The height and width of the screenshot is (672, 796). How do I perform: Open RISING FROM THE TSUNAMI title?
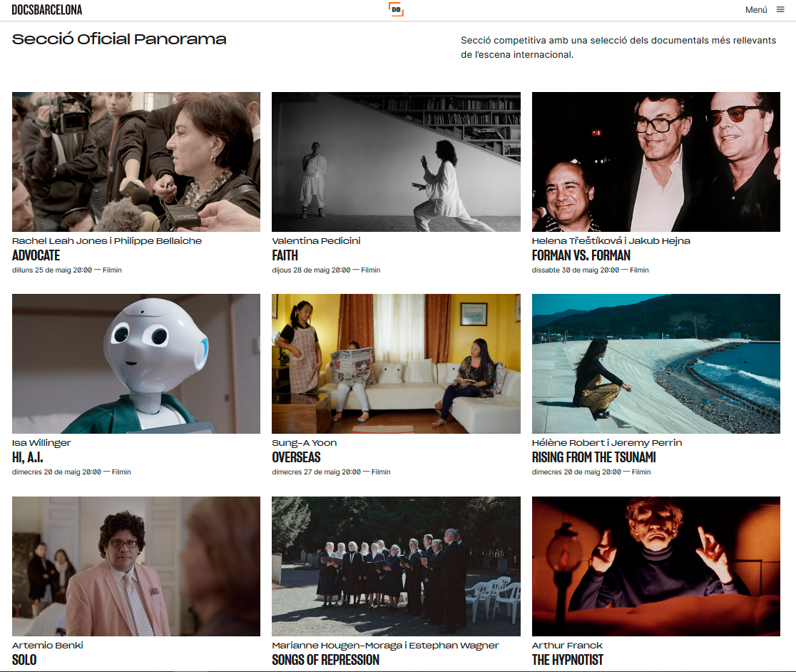tap(593, 457)
